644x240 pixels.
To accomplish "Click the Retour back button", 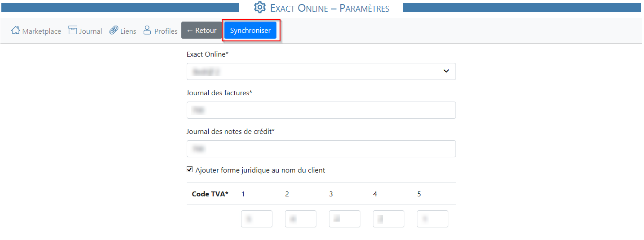I will pyautogui.click(x=202, y=30).
